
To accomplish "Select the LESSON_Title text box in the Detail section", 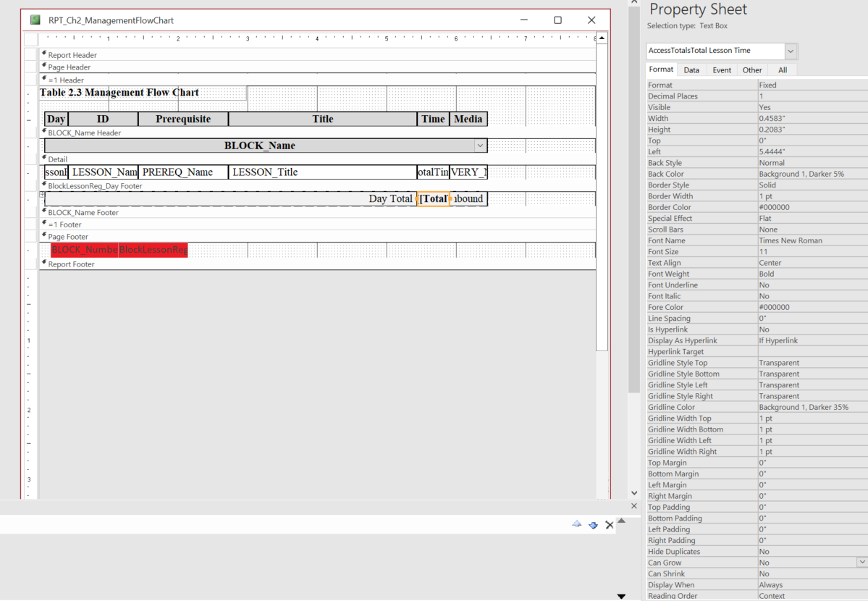I will click(321, 172).
